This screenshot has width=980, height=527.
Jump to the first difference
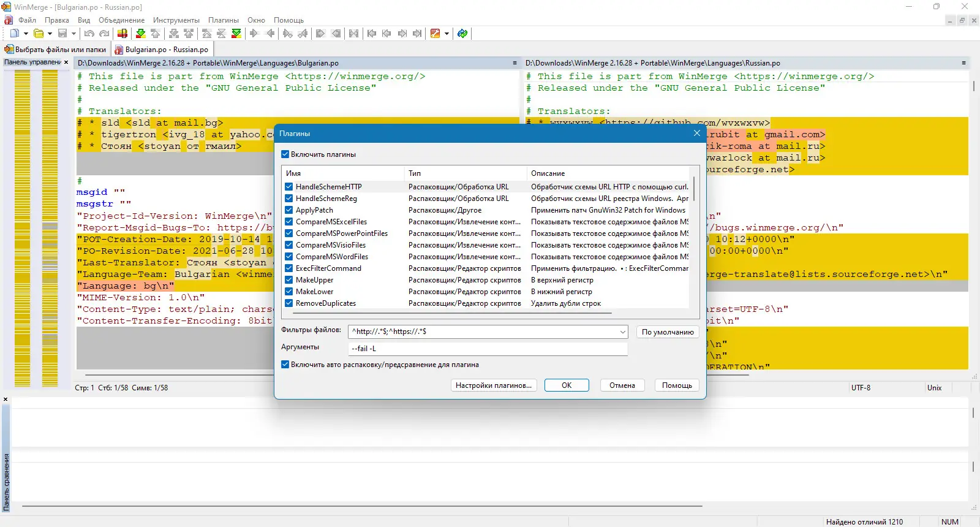[207, 34]
